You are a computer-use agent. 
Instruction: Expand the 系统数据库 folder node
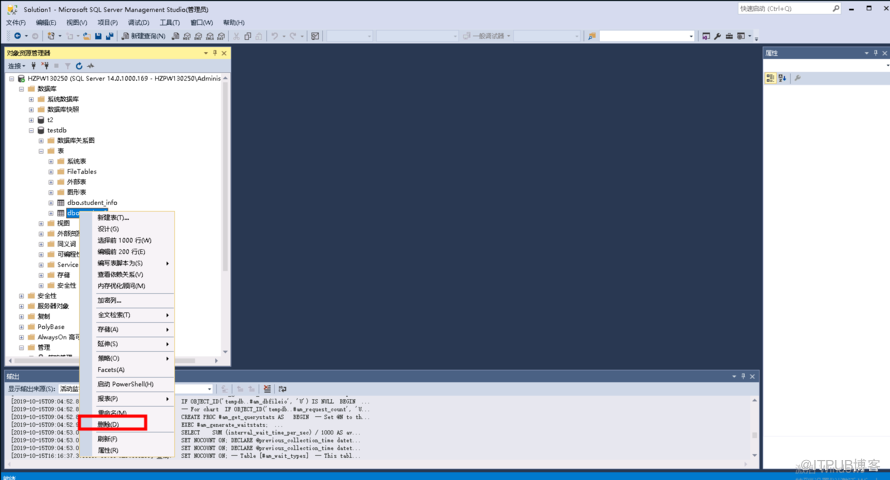pos(31,99)
